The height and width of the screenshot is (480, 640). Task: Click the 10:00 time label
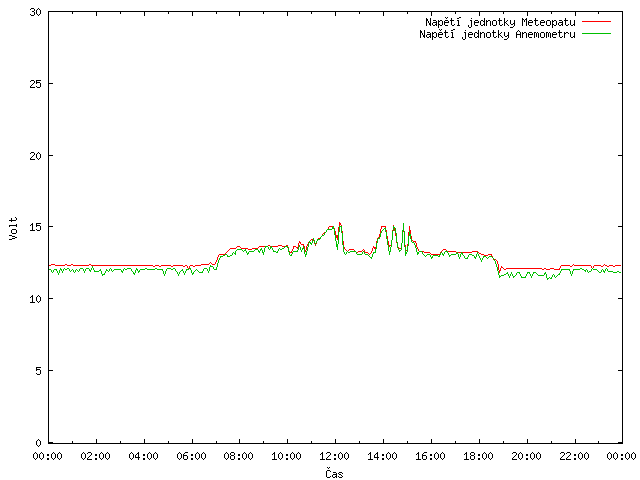click(x=287, y=456)
